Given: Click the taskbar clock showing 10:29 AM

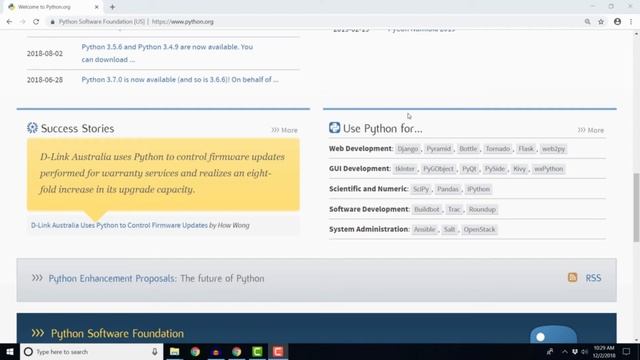Looking at the screenshot, I should tap(604, 351).
